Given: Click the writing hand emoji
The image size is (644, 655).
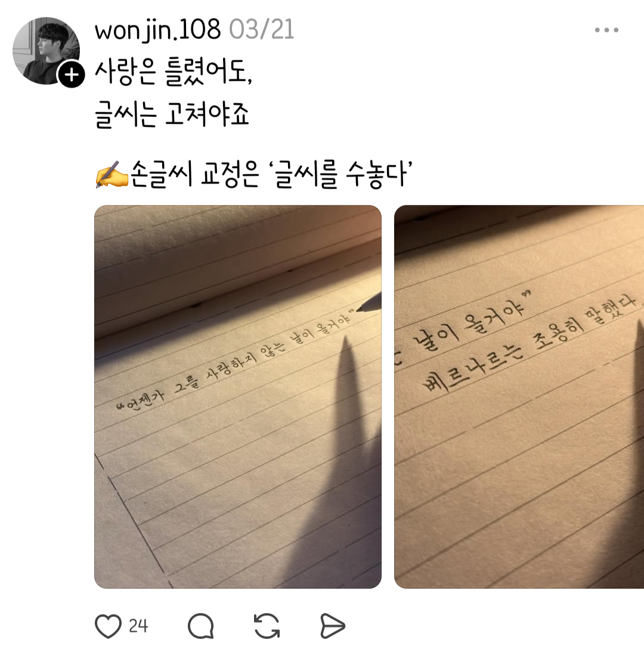Looking at the screenshot, I should 112,174.
